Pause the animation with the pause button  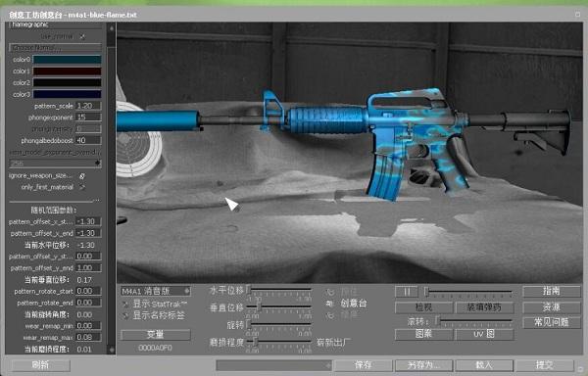pos(407,292)
